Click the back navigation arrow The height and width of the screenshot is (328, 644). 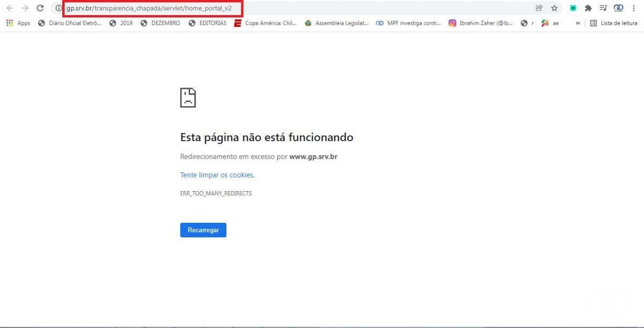click(x=10, y=8)
